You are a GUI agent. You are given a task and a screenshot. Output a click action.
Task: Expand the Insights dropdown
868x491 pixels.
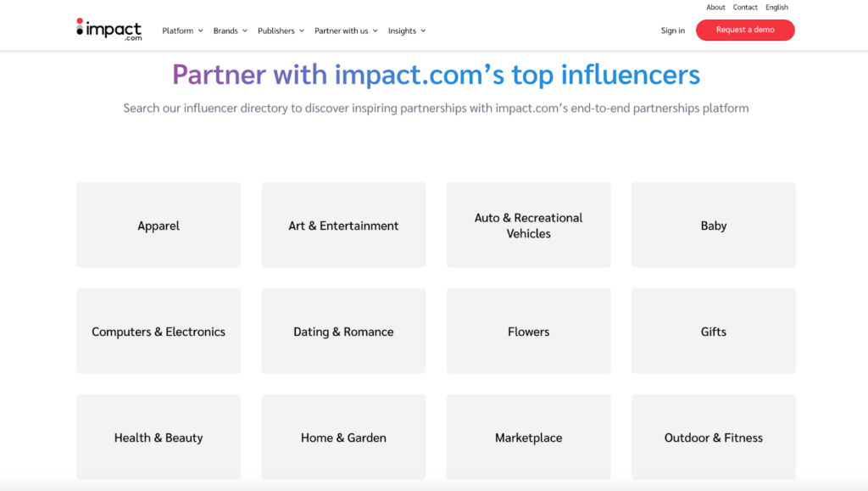(406, 31)
